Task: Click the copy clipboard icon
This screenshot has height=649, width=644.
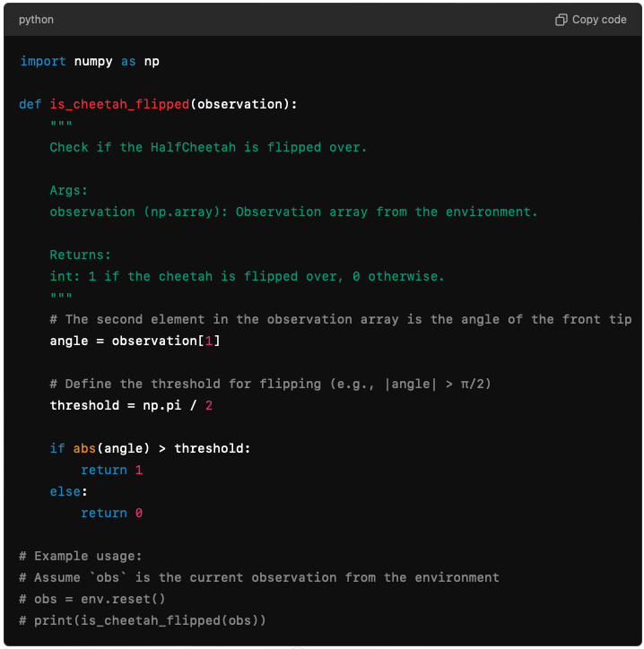Action: (x=561, y=20)
